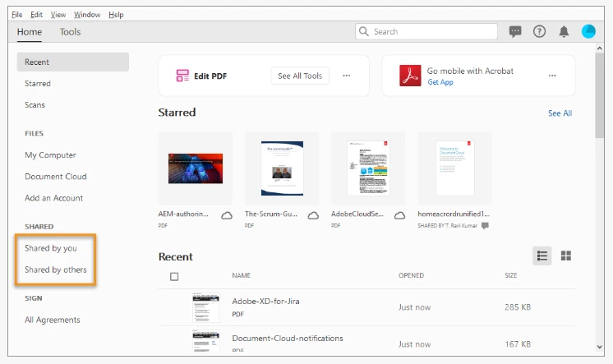The height and width of the screenshot is (364, 613).
Task: Sort by the SIZE column header
Action: click(x=510, y=275)
